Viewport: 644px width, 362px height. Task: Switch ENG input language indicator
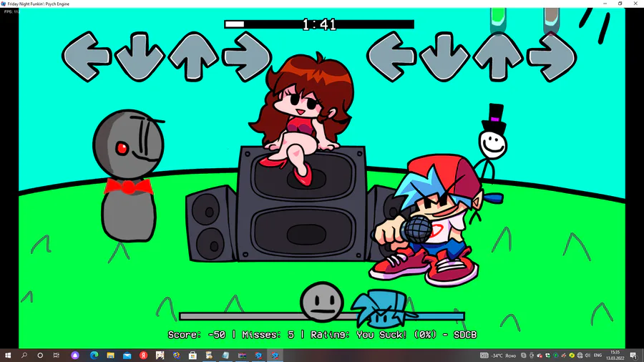pos(597,356)
